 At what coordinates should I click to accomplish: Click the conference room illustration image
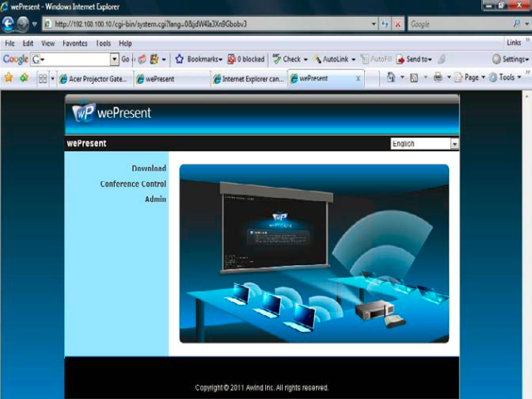point(314,254)
